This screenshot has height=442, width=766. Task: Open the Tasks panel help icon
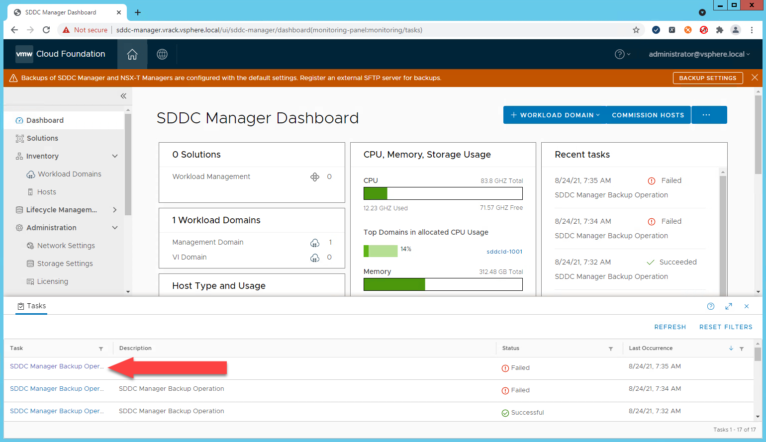coord(710,306)
